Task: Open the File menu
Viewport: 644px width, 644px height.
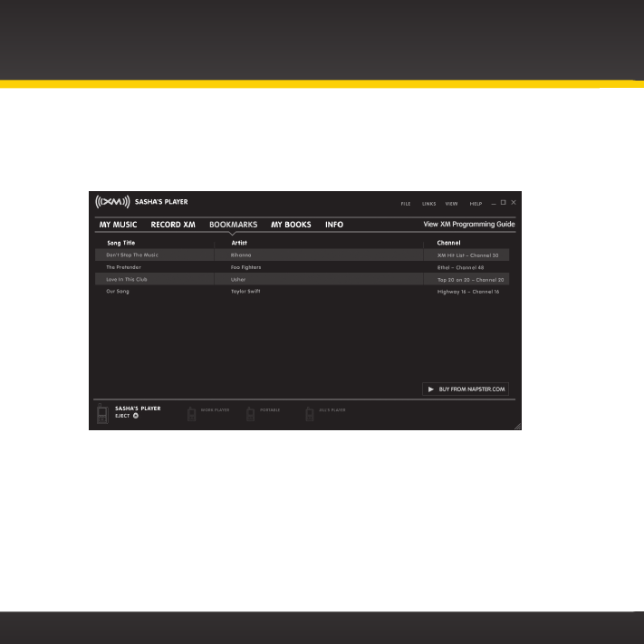Action: click(x=406, y=204)
